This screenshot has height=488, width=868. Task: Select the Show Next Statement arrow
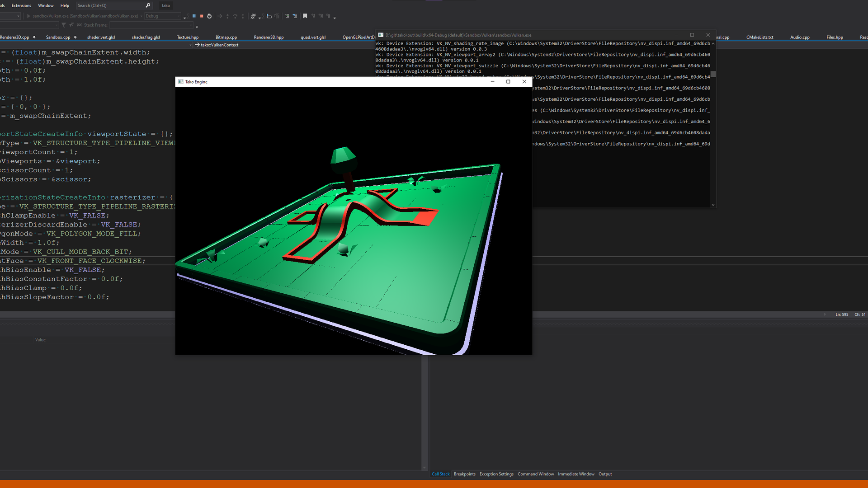(220, 16)
